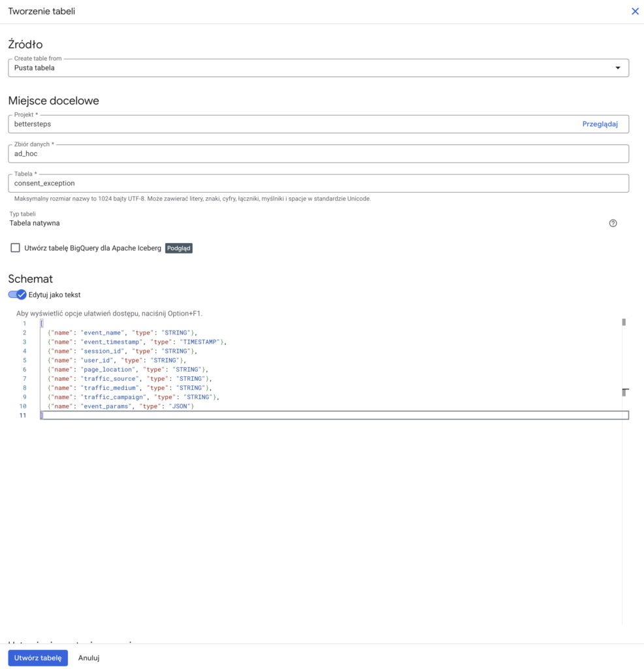Click the event_params JSON line
644x669 pixels.
(121, 406)
